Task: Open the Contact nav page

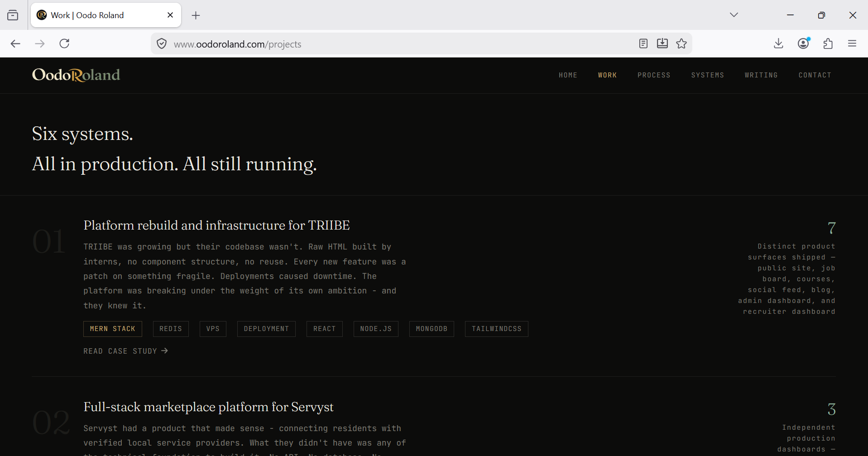Action: 815,75
